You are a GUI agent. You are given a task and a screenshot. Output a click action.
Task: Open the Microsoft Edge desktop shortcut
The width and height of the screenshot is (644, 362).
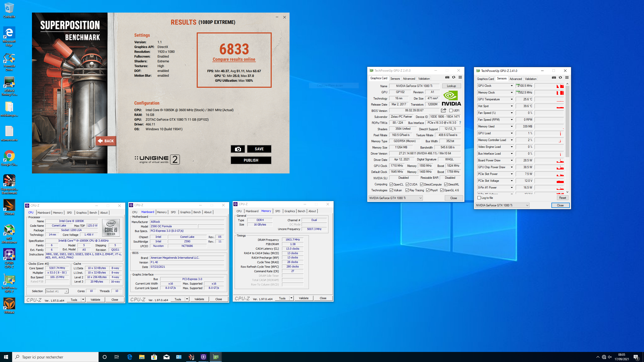(9, 37)
